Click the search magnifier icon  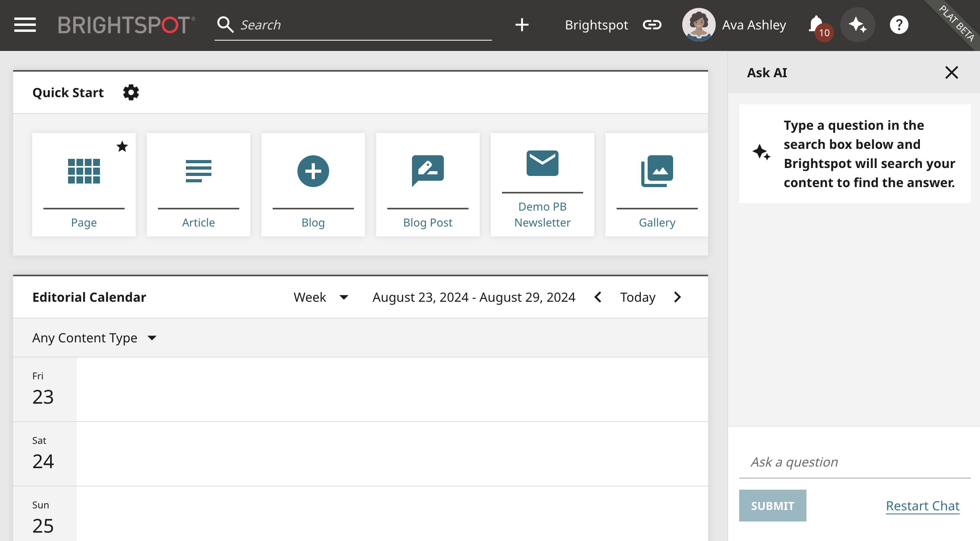pyautogui.click(x=225, y=25)
